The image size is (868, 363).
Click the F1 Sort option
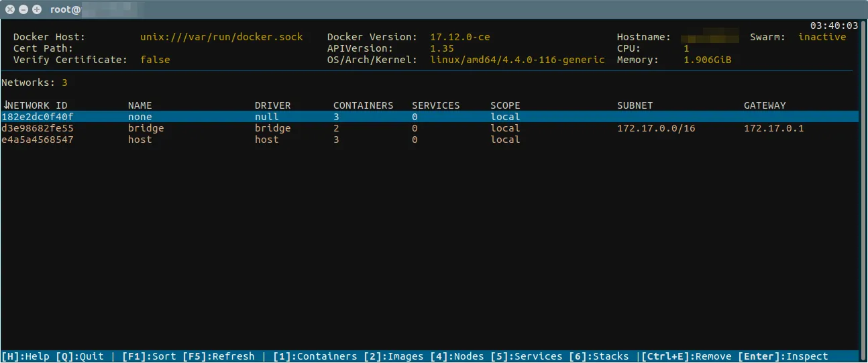click(149, 356)
